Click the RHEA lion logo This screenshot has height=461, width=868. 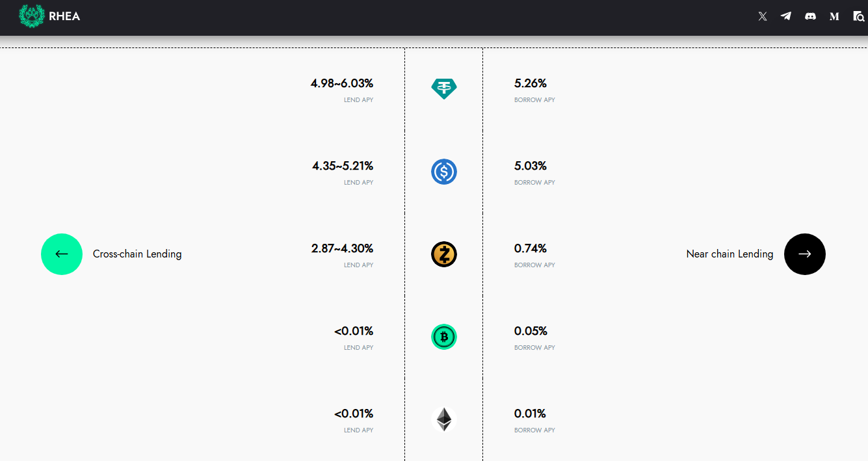click(31, 16)
